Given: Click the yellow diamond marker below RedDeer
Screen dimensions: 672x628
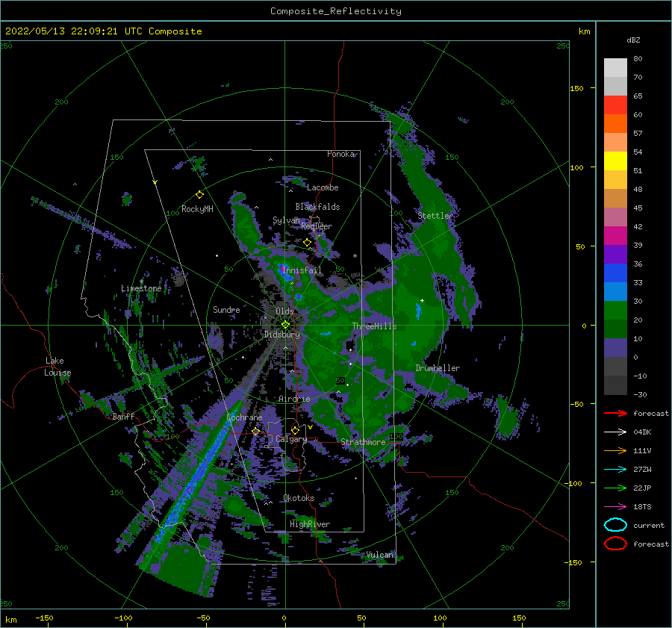Looking at the screenshot, I should 307,243.
